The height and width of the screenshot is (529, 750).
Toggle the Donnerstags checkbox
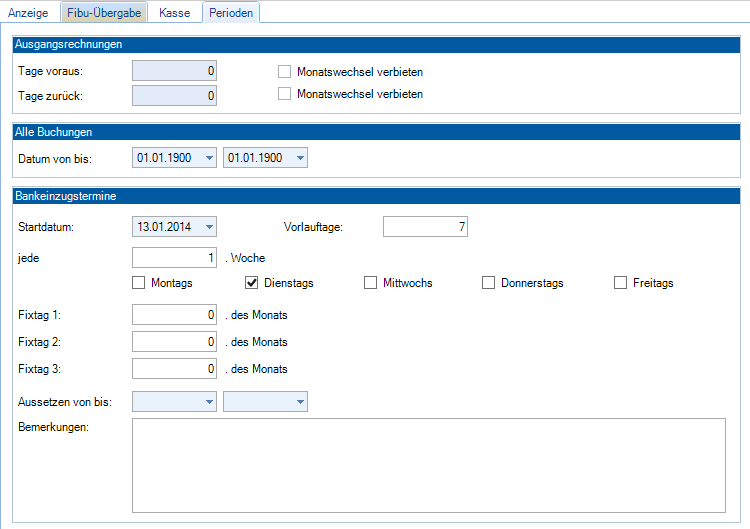click(x=489, y=283)
